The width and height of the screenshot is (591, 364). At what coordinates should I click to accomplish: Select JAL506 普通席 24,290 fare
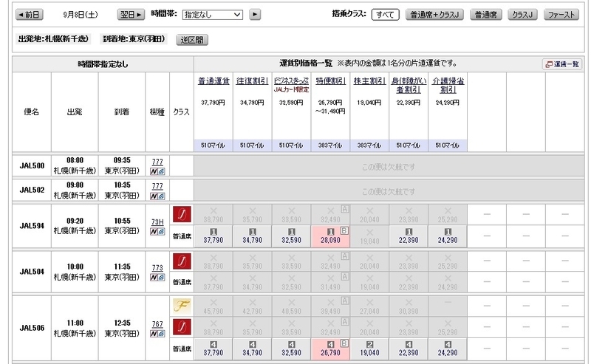click(x=448, y=349)
